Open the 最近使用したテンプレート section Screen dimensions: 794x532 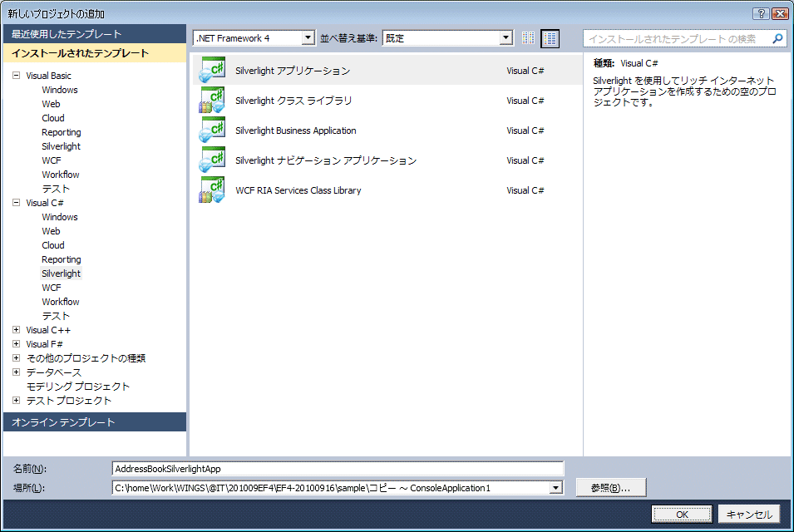(95, 34)
